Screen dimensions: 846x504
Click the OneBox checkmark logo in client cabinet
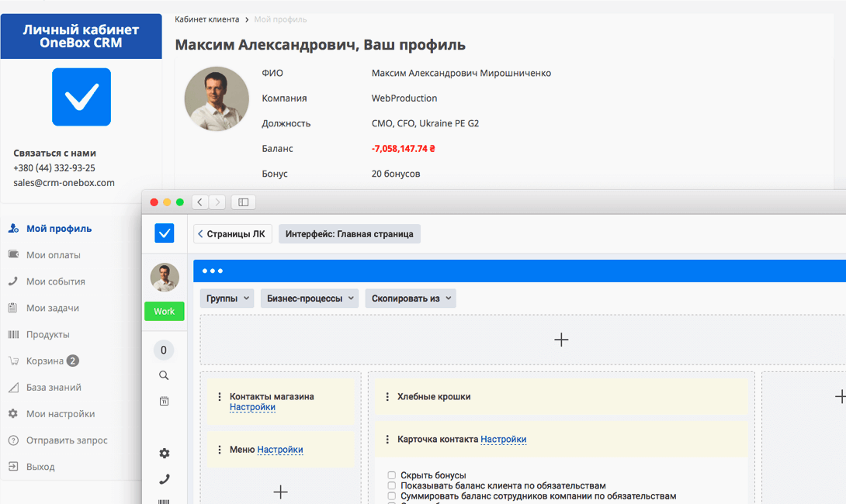(x=81, y=97)
